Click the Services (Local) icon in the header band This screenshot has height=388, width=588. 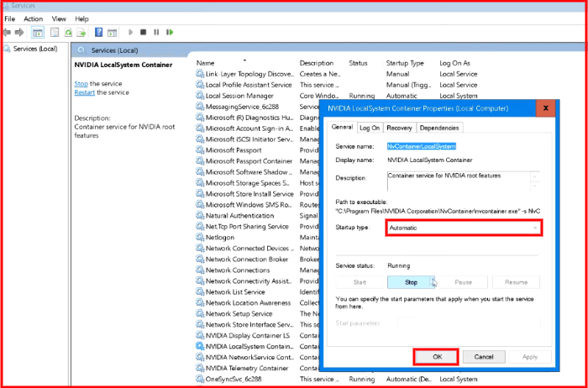coord(81,50)
